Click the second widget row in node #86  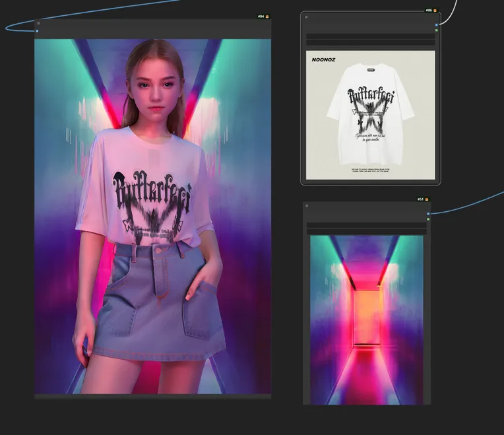(370, 43)
